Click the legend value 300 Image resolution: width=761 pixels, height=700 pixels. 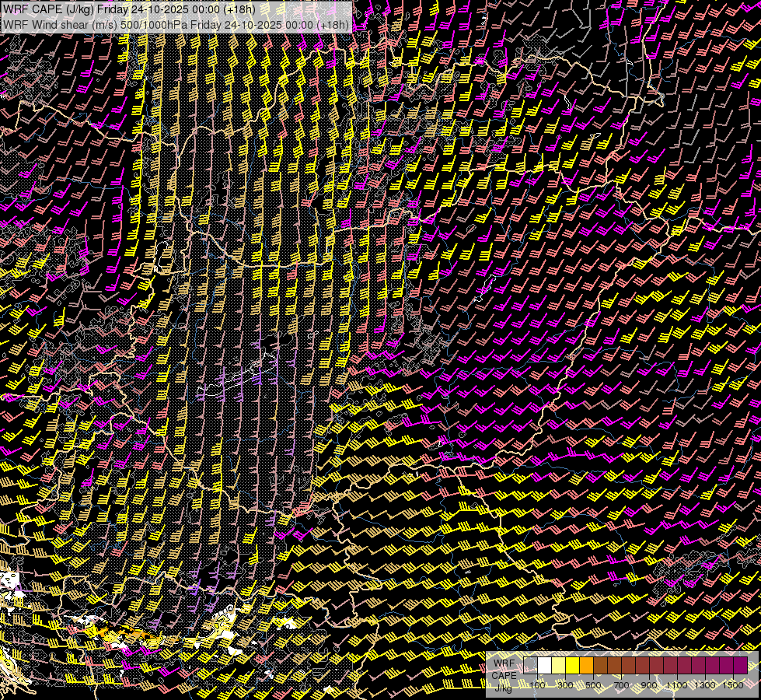point(565,685)
